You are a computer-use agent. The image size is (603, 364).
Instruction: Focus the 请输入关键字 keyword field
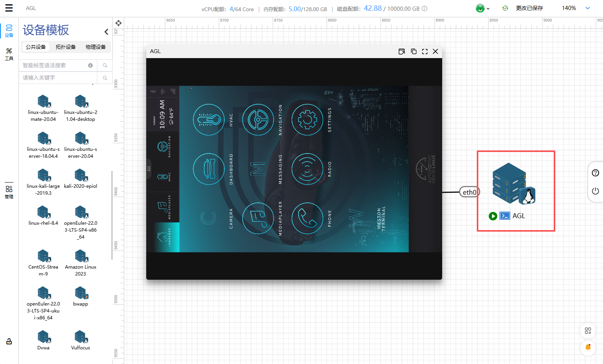(58, 78)
